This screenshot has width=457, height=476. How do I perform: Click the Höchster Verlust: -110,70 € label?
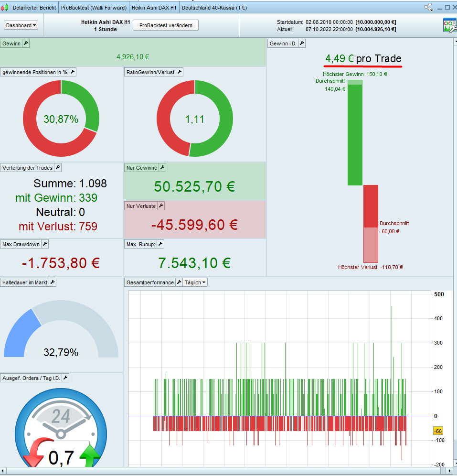(x=371, y=267)
